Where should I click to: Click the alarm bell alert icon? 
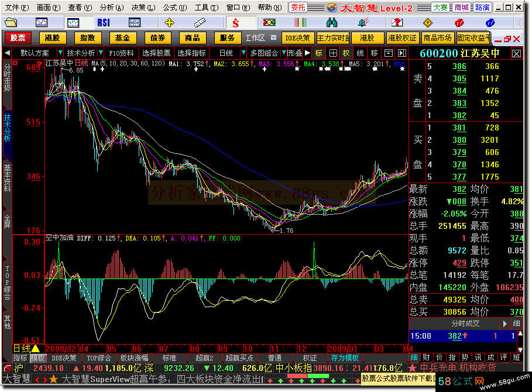pos(363,23)
